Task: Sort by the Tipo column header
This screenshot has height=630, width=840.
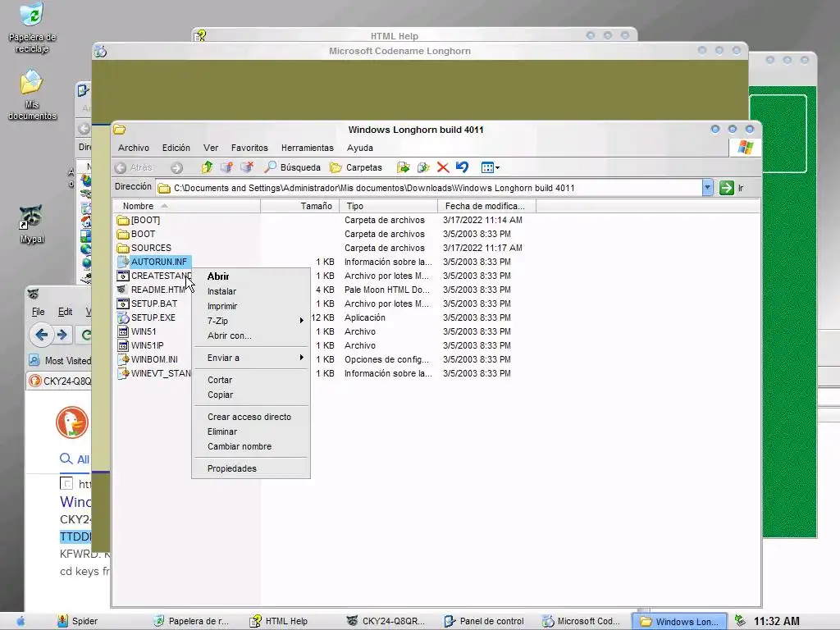Action: click(x=388, y=206)
